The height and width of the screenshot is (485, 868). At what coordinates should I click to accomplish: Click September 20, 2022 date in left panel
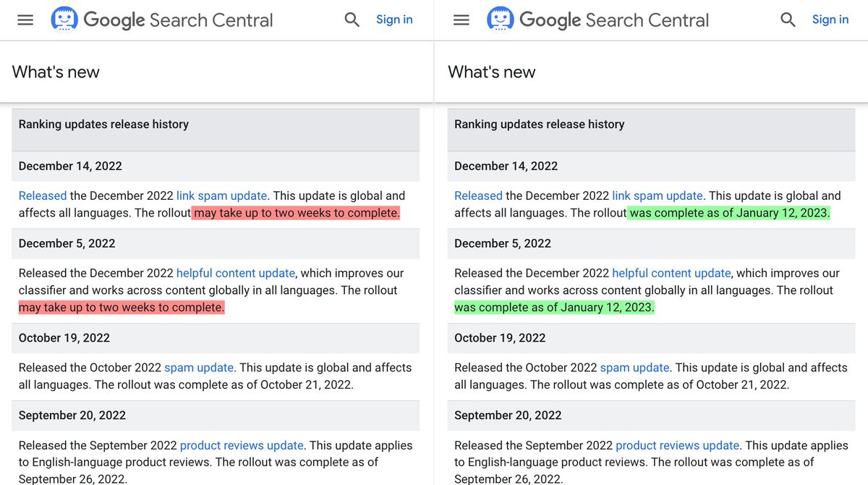click(72, 416)
